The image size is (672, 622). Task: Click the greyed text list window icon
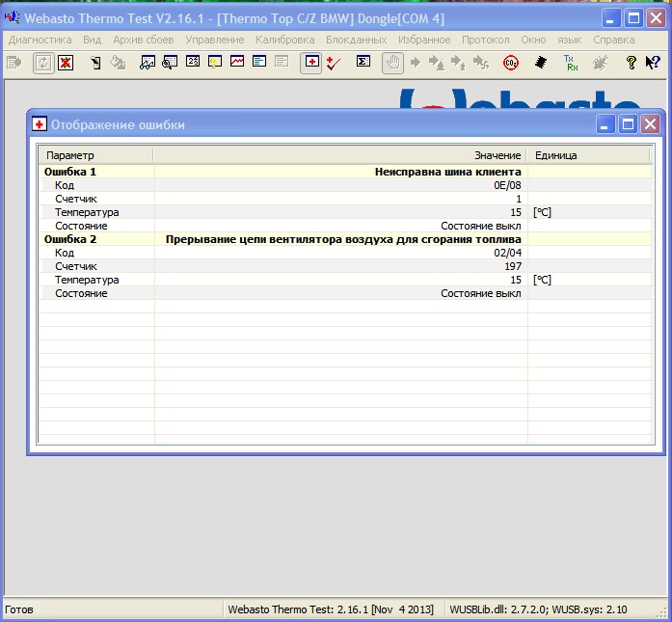point(282,62)
